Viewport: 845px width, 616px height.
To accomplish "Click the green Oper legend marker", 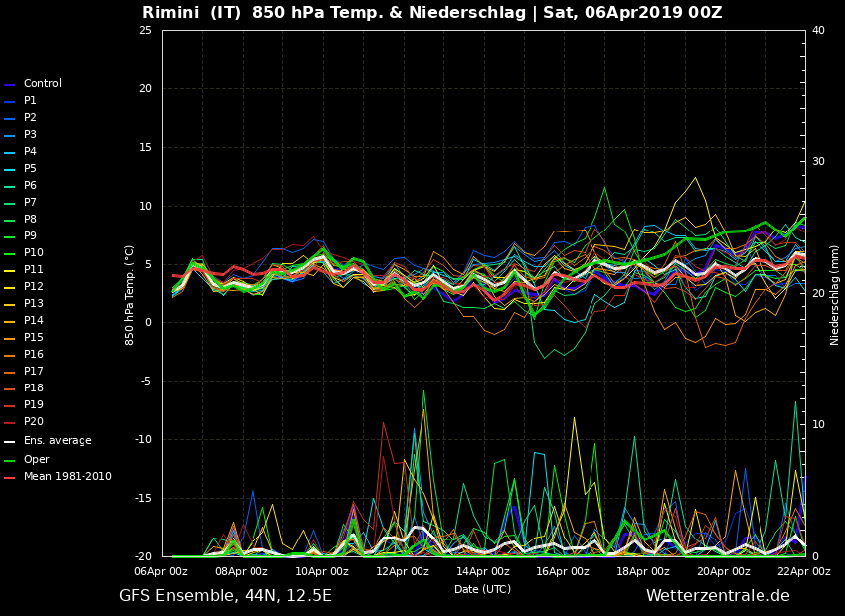I will 10,460.
